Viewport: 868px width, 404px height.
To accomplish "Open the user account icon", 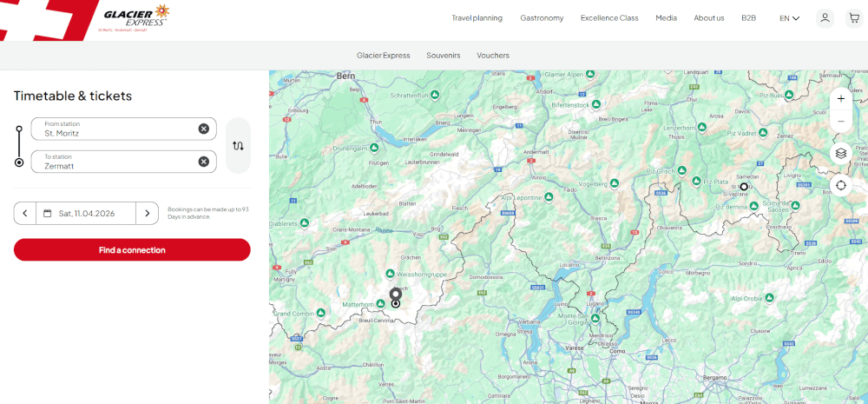I will click(825, 18).
